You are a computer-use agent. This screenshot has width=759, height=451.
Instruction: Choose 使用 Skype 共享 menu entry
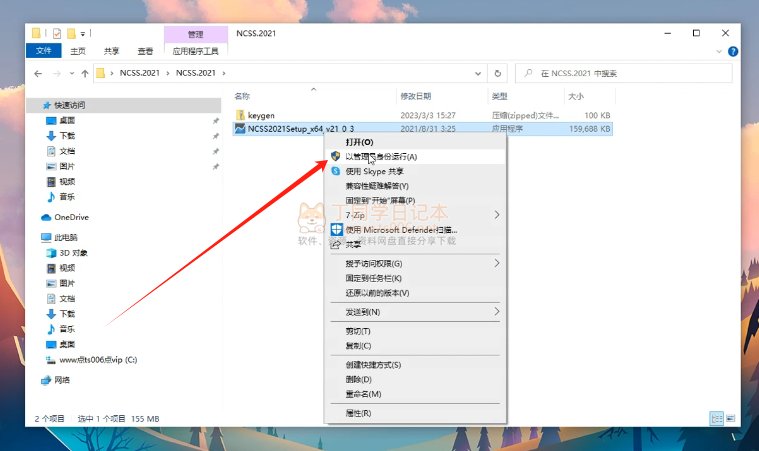[x=415, y=171]
